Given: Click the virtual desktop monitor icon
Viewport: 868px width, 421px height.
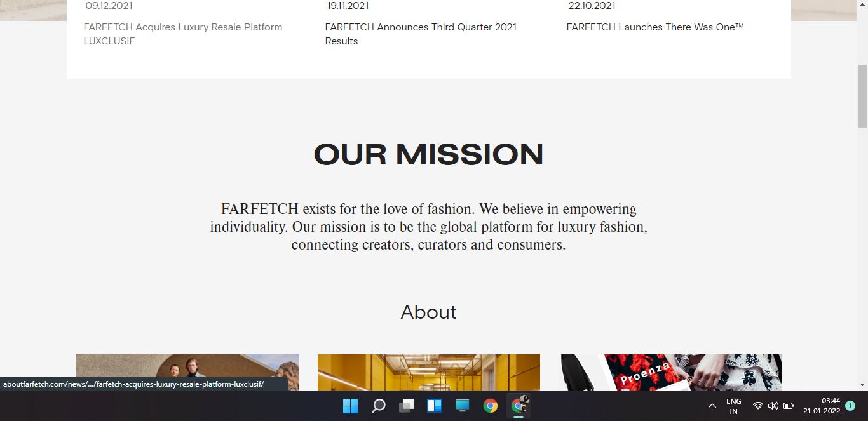Looking at the screenshot, I should pos(461,406).
